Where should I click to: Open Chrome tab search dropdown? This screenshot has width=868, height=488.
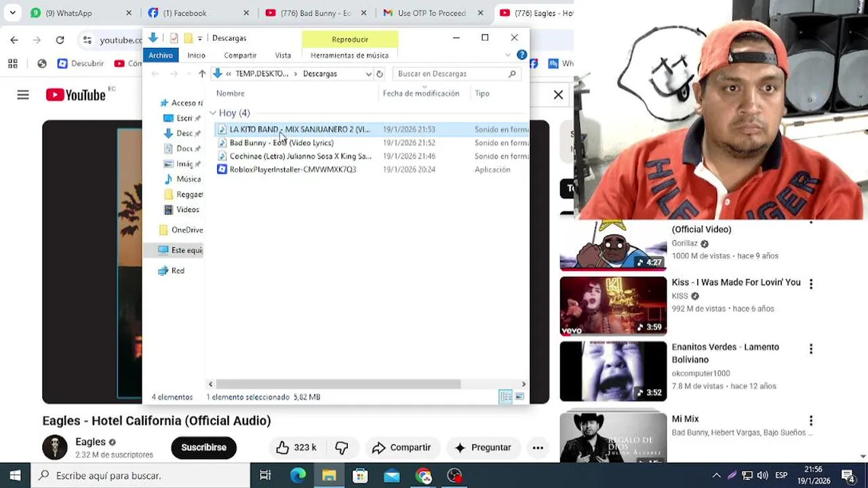[12, 13]
